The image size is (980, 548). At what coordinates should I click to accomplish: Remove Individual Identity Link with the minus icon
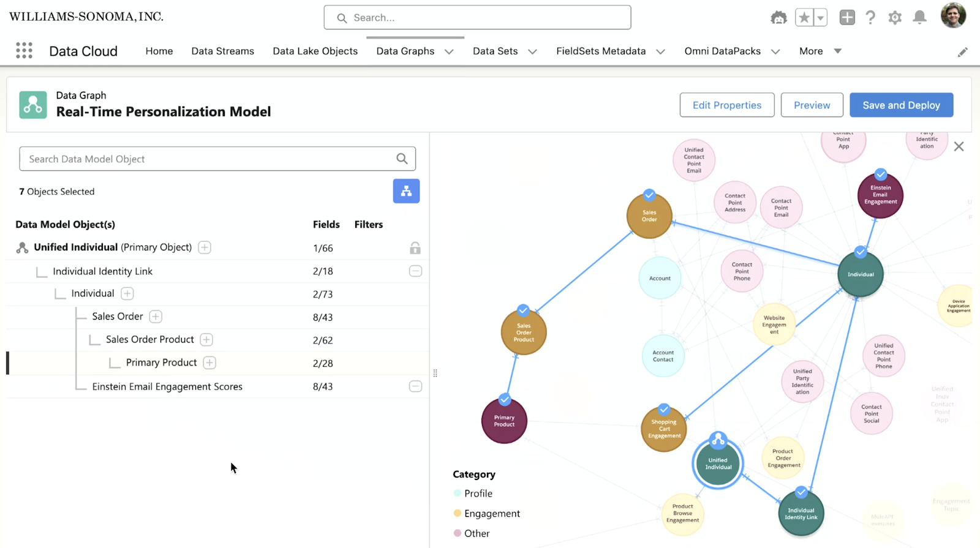click(x=415, y=271)
